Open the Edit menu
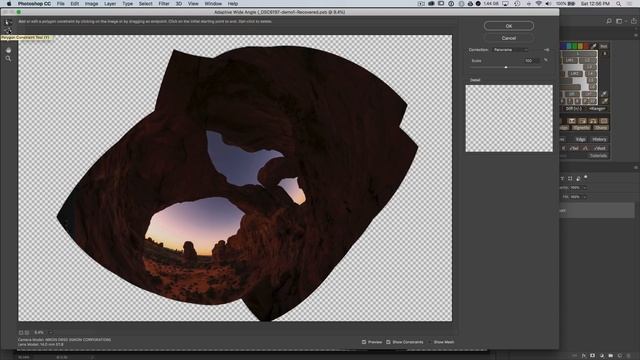Image resolution: width=640 pixels, height=360 pixels. click(x=75, y=4)
